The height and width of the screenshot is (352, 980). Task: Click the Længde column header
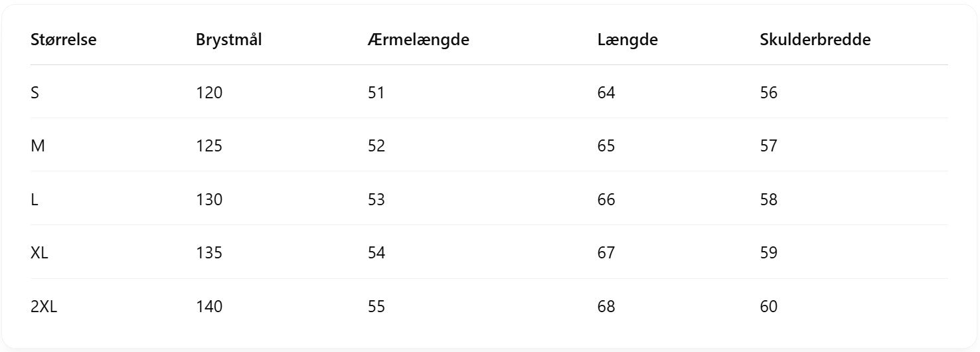point(627,40)
